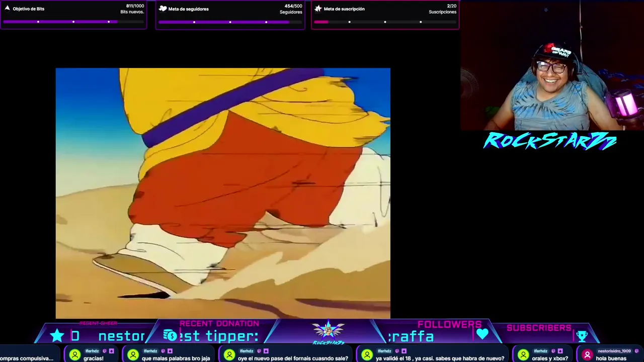Viewport: 644px width, 362px height.
Task: Click the Objetivo de Bits progress bar
Action: tap(73, 22)
